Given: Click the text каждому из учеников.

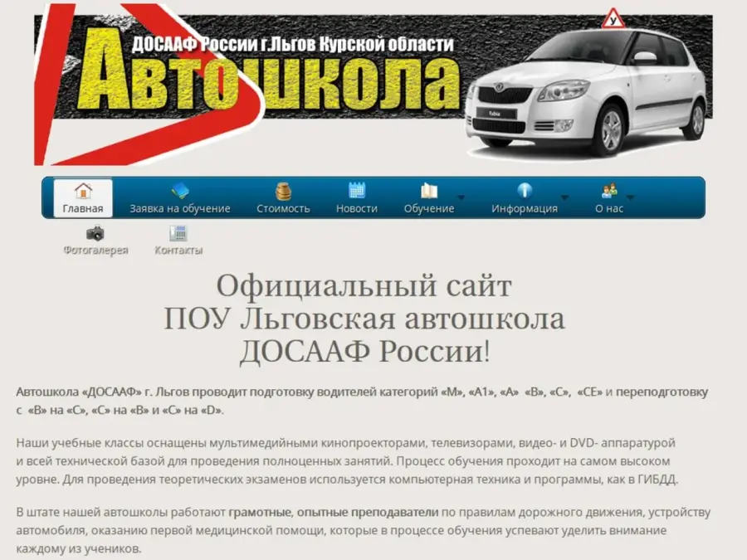Looking at the screenshot, I should point(79,548).
